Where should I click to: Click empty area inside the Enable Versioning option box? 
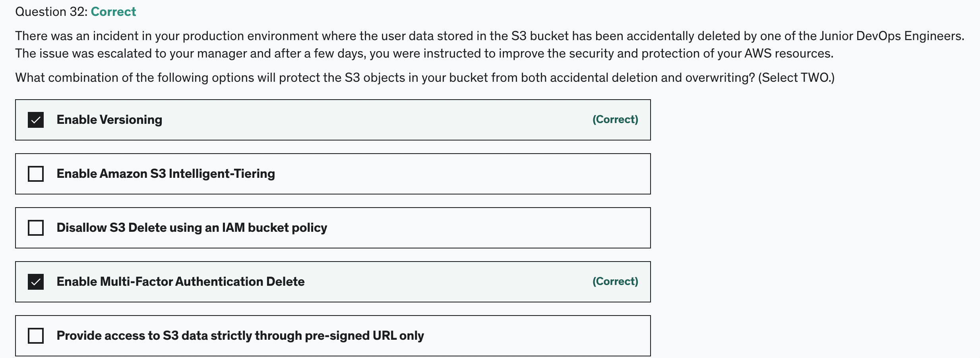[378, 120]
